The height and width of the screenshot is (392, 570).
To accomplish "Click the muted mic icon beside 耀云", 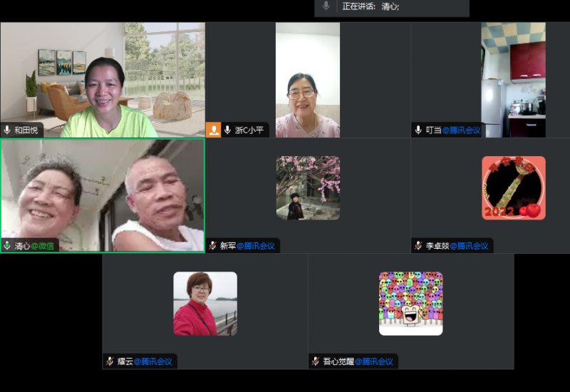I will coord(110,361).
